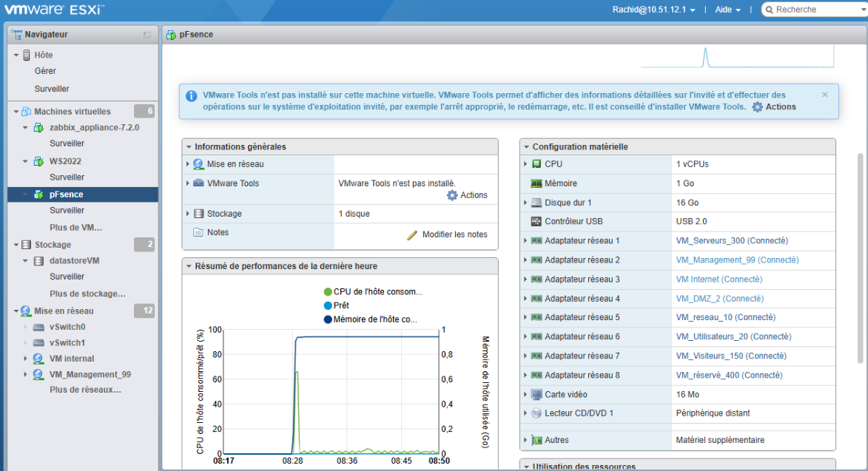Image resolution: width=868 pixels, height=471 pixels.
Task: Click the Mémoire RAM icon
Action: [x=536, y=183]
